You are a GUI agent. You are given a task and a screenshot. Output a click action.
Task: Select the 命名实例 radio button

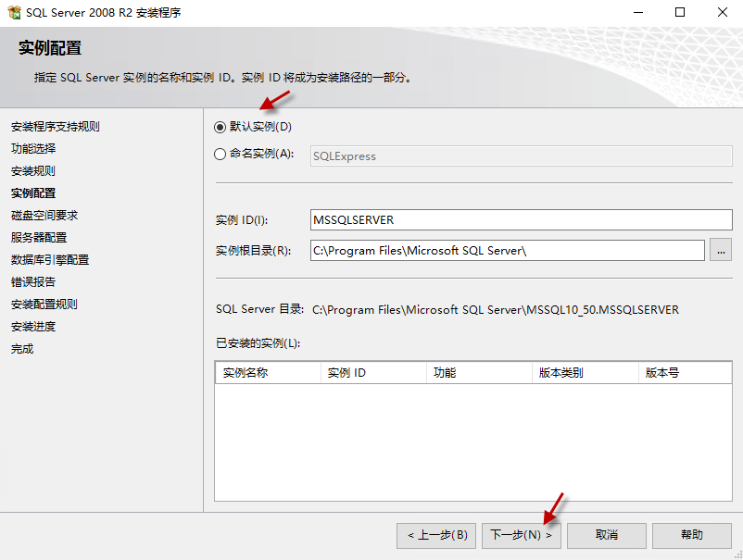(x=220, y=155)
